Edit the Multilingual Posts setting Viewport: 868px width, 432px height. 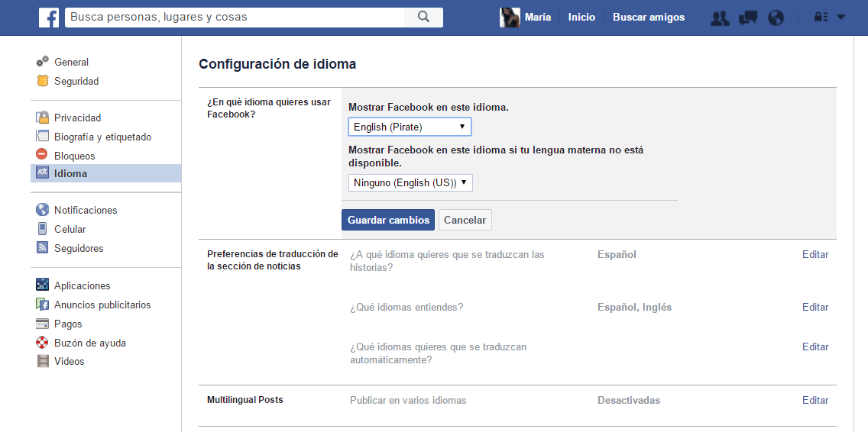pyautogui.click(x=815, y=400)
